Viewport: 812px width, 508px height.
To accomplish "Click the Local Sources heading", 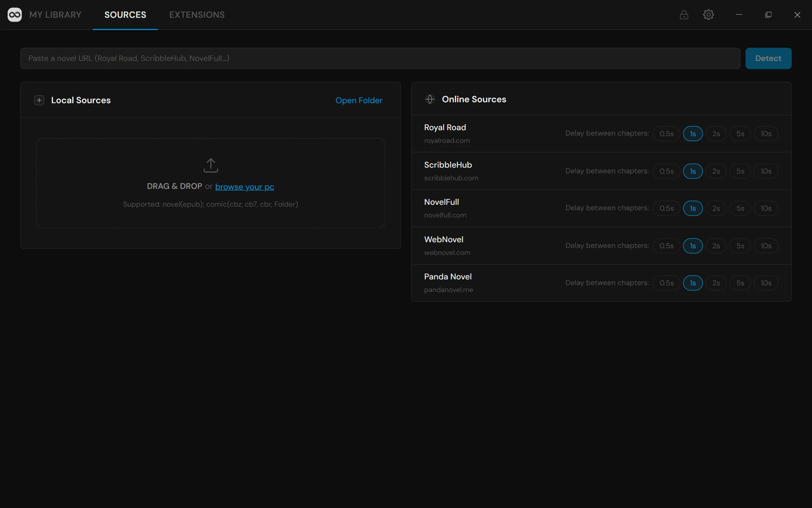I will (x=81, y=100).
